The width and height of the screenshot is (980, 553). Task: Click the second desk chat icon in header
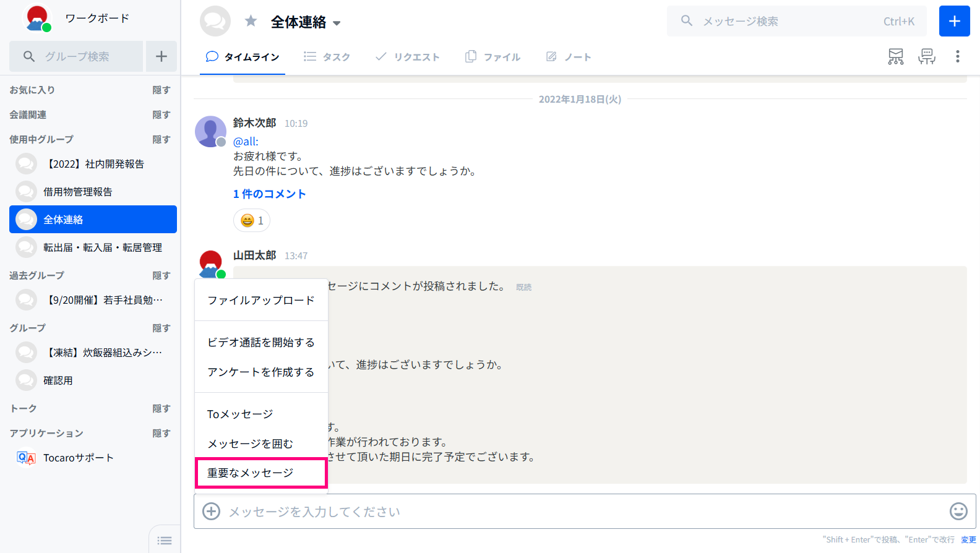pos(927,56)
